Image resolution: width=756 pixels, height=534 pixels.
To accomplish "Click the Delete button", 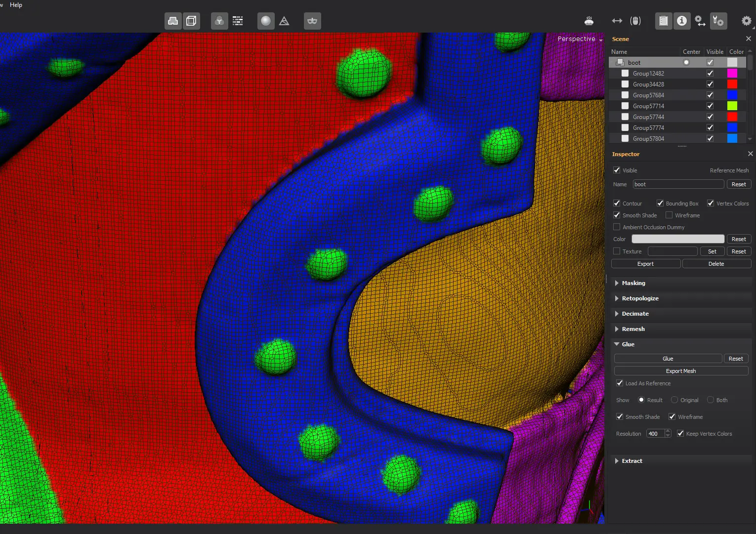I will (716, 264).
